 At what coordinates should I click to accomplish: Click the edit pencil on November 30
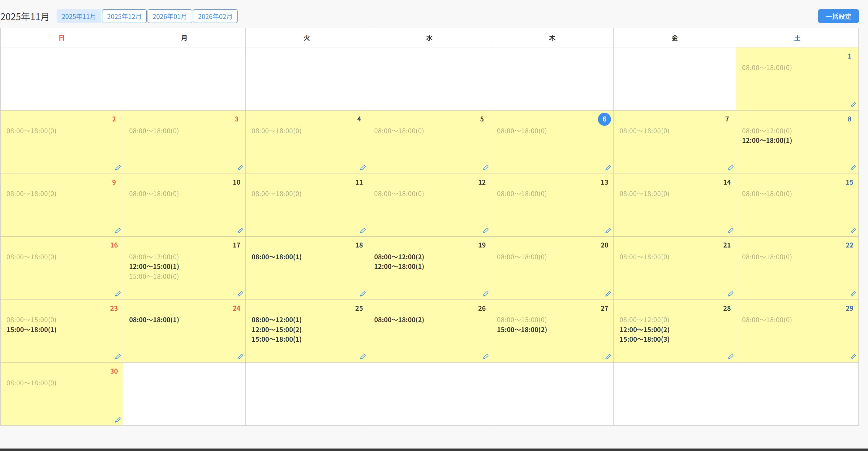pyautogui.click(x=118, y=420)
